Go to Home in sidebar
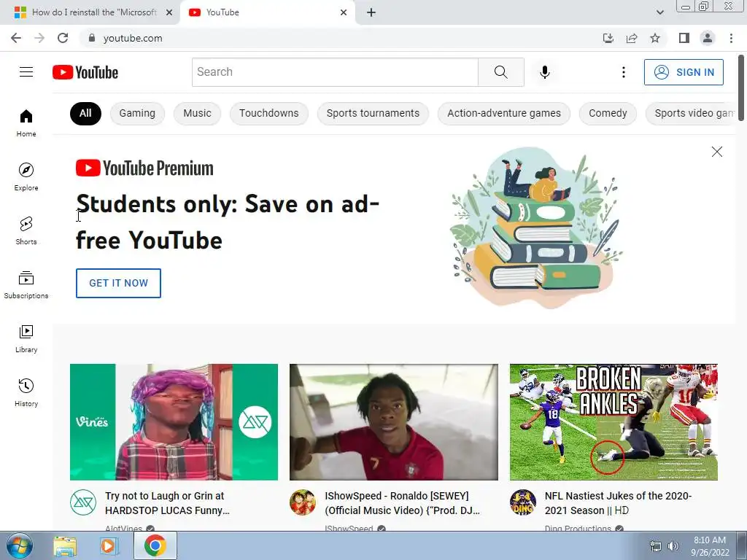Screen dimensions: 747x560 pos(26,122)
